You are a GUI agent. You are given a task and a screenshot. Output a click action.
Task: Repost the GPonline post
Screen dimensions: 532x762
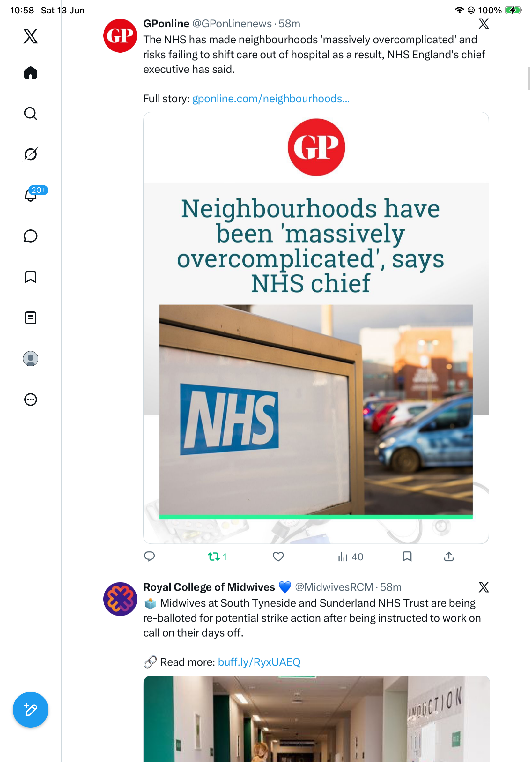(x=217, y=557)
